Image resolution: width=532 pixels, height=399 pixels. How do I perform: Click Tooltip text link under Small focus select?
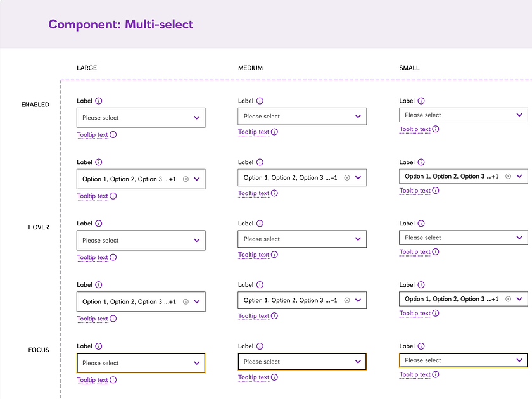pyautogui.click(x=414, y=374)
